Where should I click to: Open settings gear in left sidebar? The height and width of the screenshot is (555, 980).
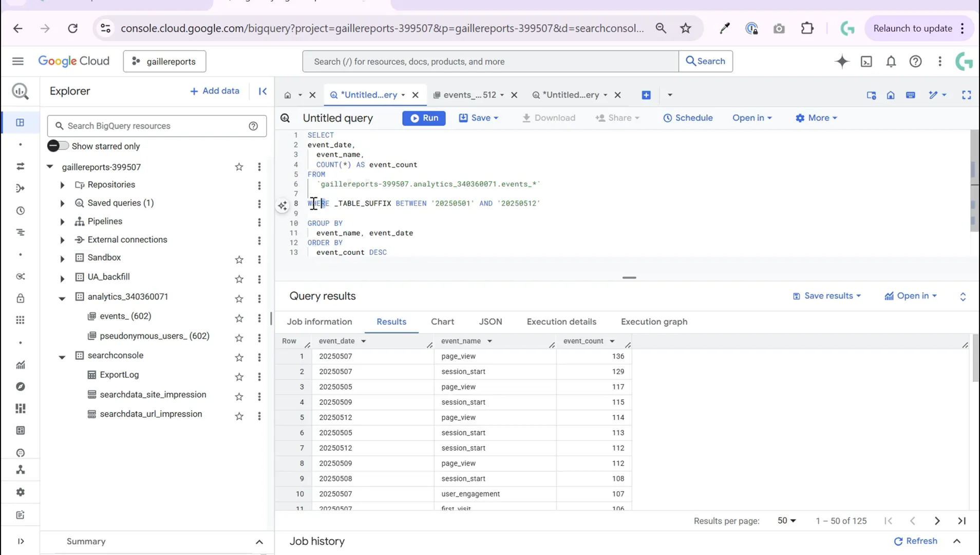click(20, 492)
